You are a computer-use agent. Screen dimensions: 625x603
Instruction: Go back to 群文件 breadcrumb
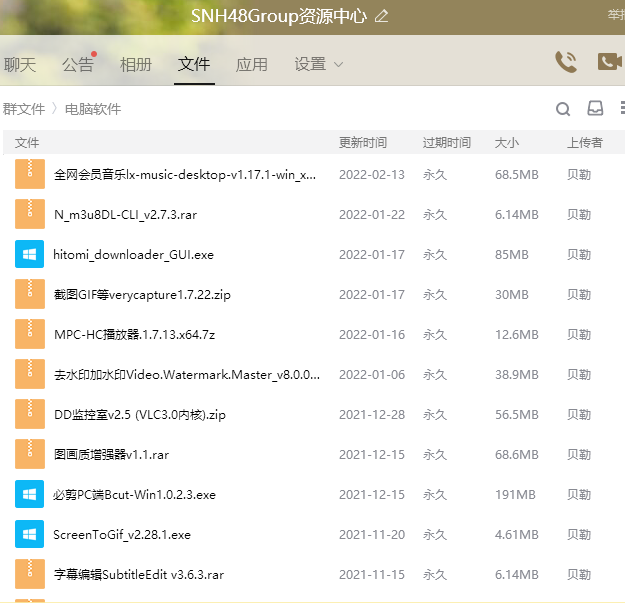(24, 109)
